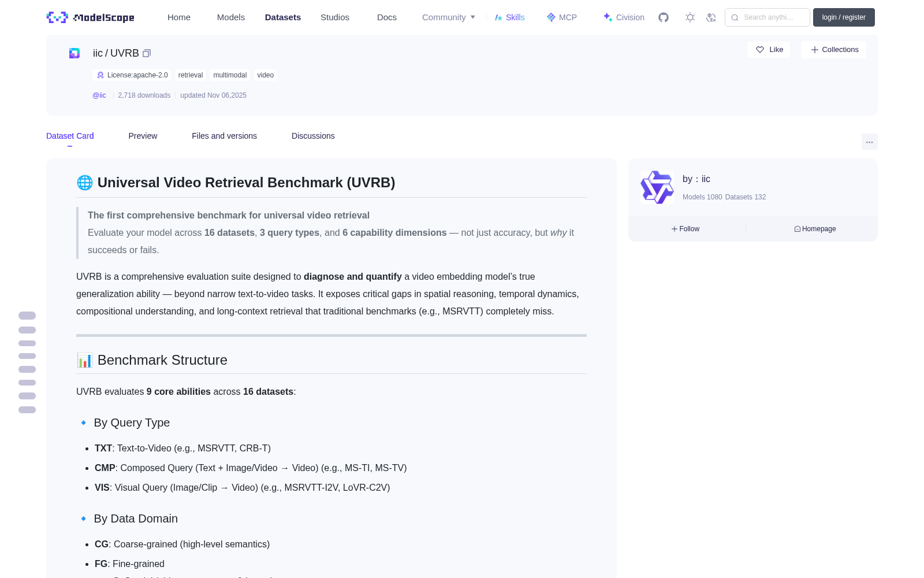
Task: Focus the Search anything field
Action: click(x=767, y=17)
